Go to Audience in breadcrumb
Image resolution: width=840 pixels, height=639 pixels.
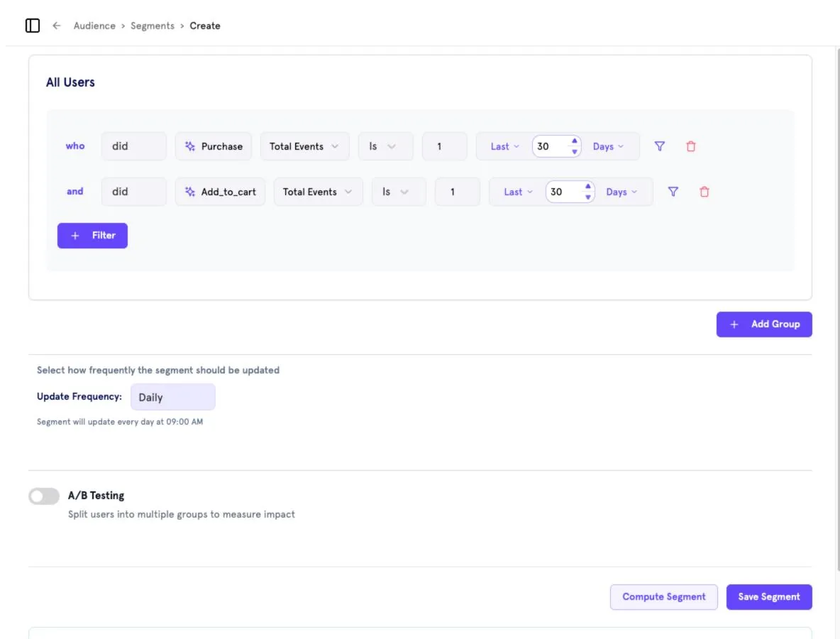pos(94,26)
